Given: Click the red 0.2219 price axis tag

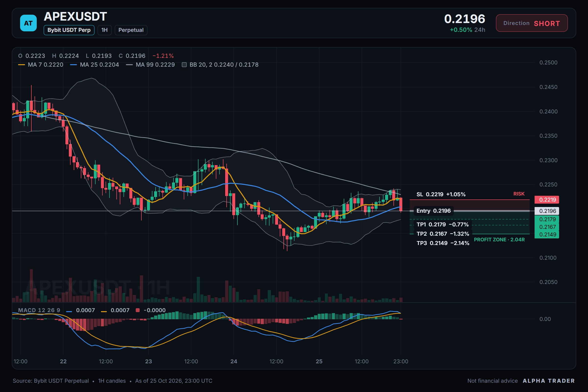Looking at the screenshot, I should point(547,200).
